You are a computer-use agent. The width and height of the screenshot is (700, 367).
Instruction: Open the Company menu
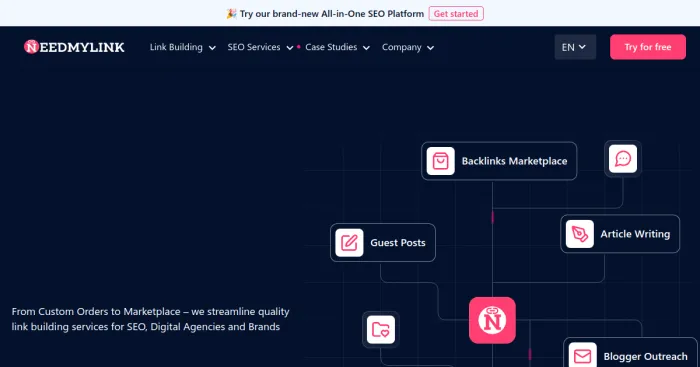(402, 47)
